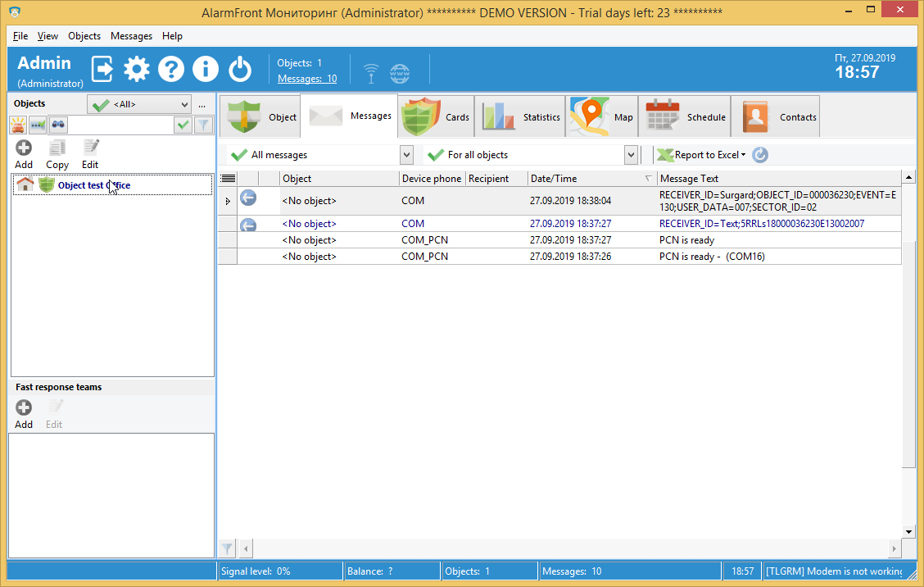Viewport: 924px width, 587px height.
Task: Click horizontal scroll right arrow
Action: coord(894,548)
